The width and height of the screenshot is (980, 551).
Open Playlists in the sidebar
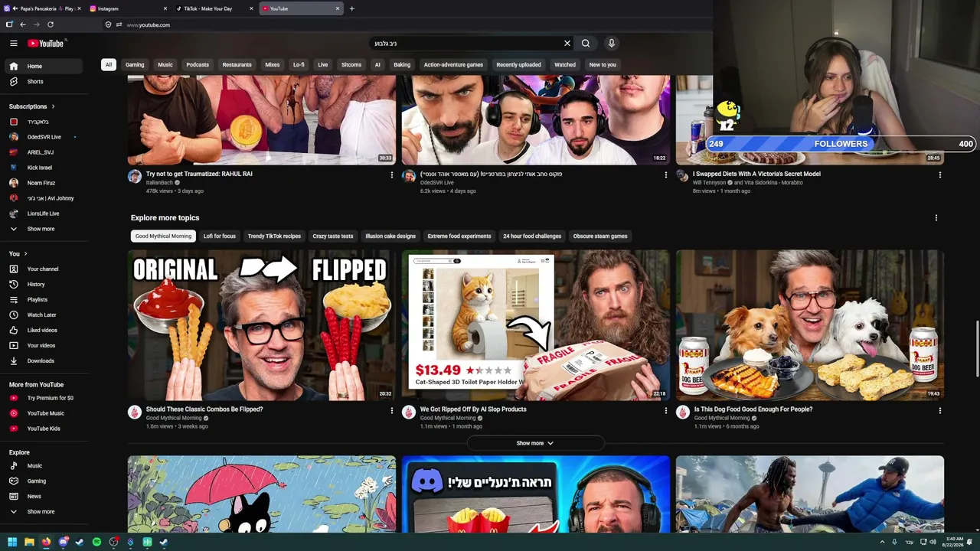[x=44, y=299]
